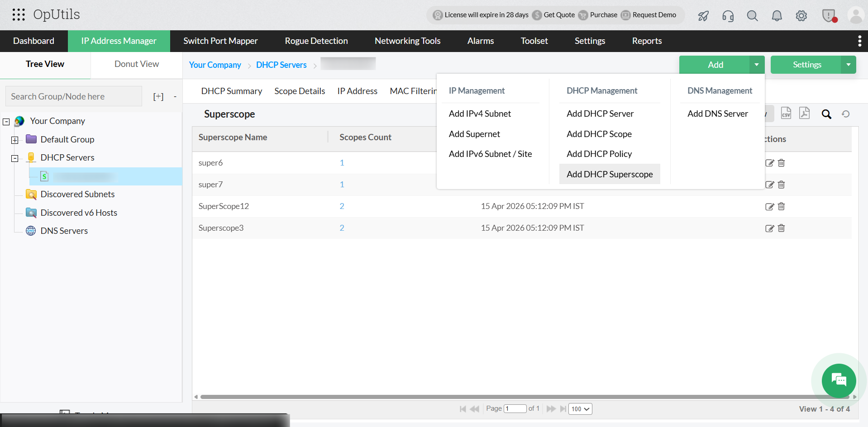The image size is (868, 427).
Task: Click the headset support icon
Action: click(728, 16)
